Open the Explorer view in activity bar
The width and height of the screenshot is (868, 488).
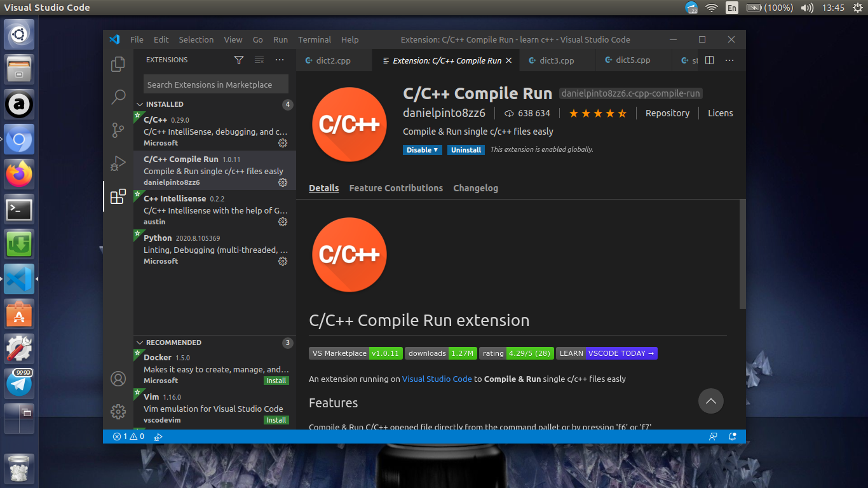tap(118, 64)
